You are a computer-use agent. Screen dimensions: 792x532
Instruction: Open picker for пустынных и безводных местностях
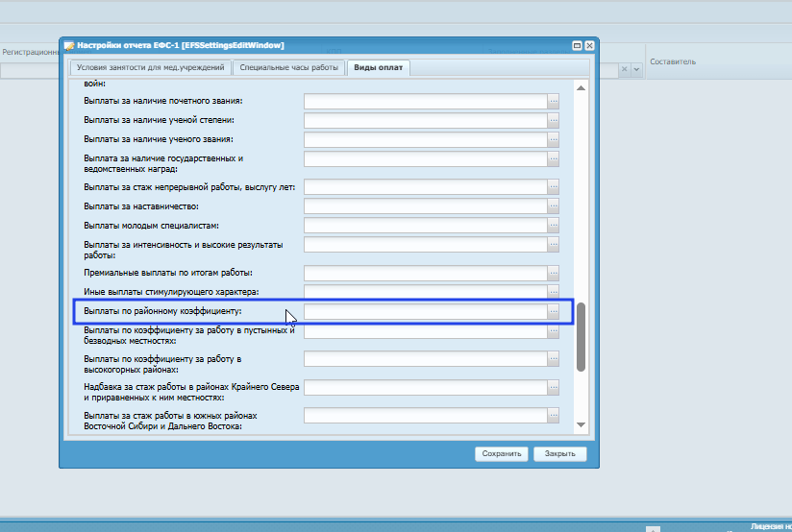point(554,331)
